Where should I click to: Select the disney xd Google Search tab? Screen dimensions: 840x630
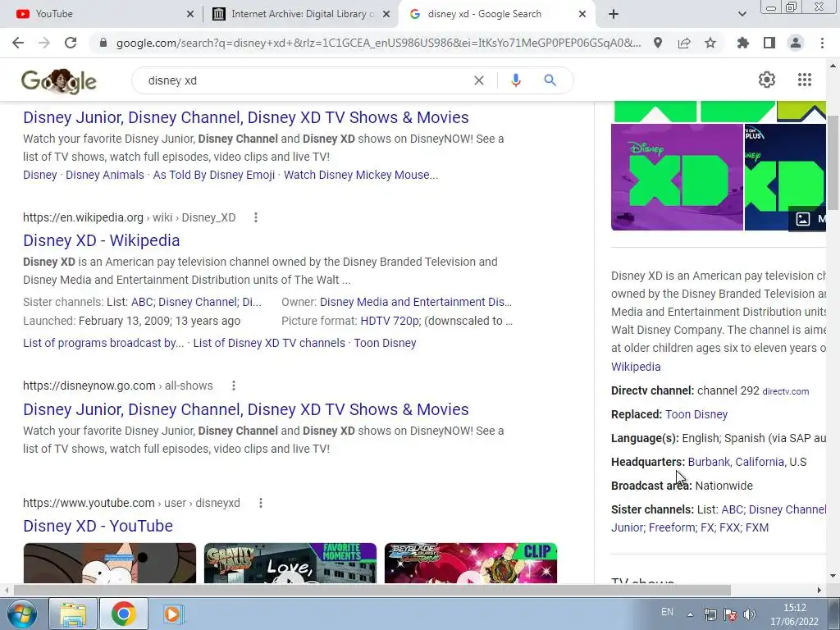pos(495,14)
